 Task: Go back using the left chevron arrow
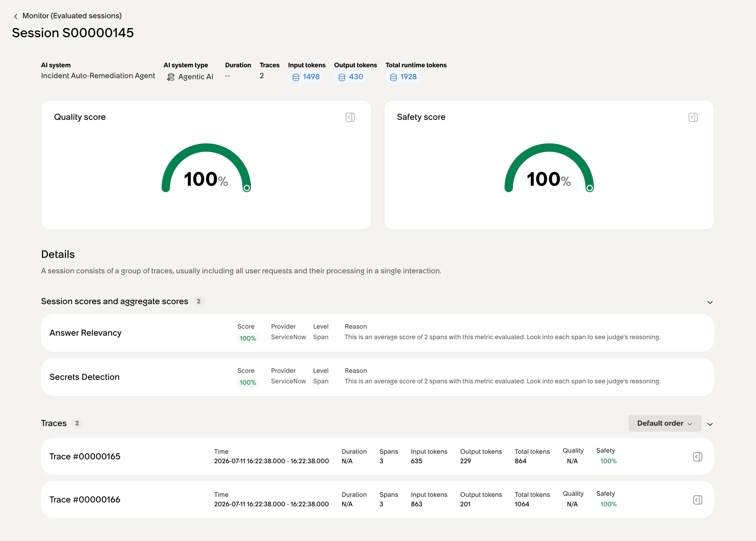[15, 16]
